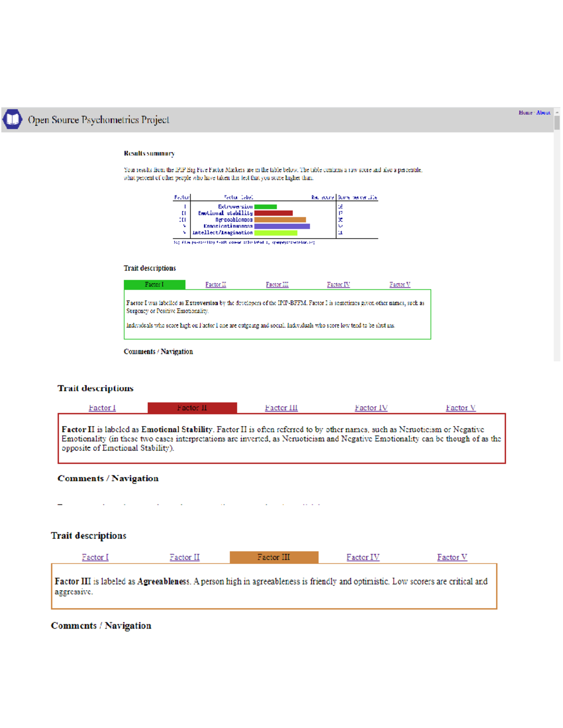This screenshot has height=728, width=563.
Task: Click the Open Source Psychometrics book logo
Action: pyautogui.click(x=12, y=120)
